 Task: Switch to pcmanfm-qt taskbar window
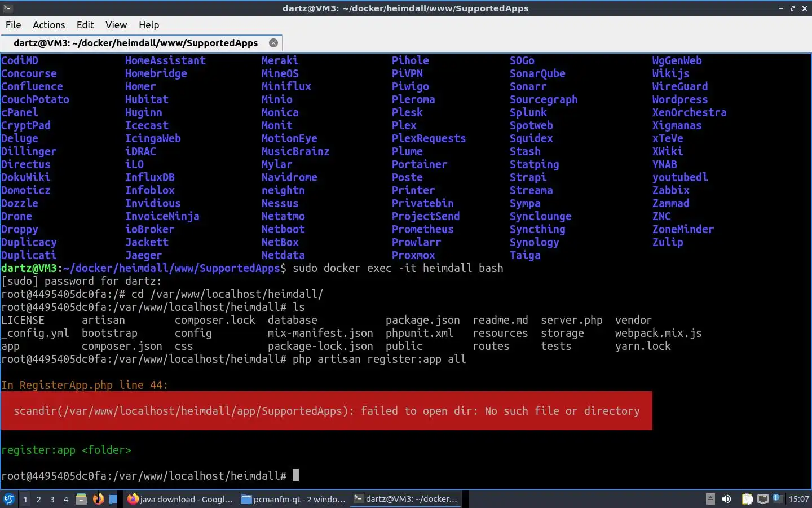tap(293, 499)
